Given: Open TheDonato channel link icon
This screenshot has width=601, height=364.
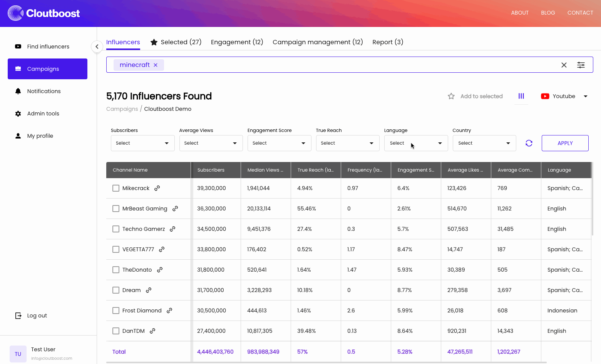Looking at the screenshot, I should pyautogui.click(x=160, y=270).
